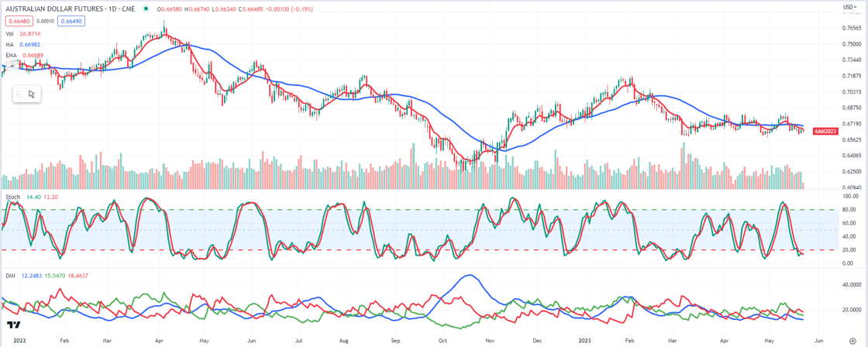Click the DMI value 12.2483

point(32,275)
